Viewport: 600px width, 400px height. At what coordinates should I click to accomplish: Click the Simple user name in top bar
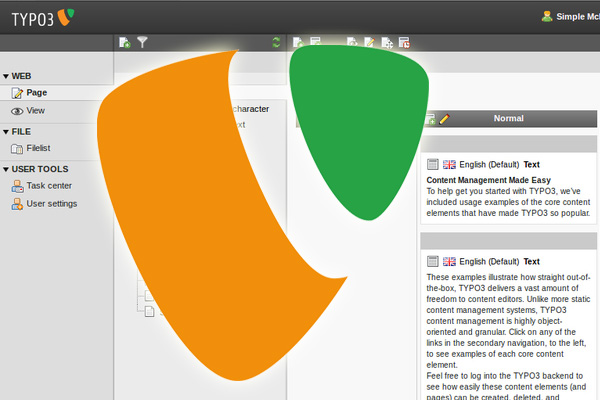coord(578,16)
